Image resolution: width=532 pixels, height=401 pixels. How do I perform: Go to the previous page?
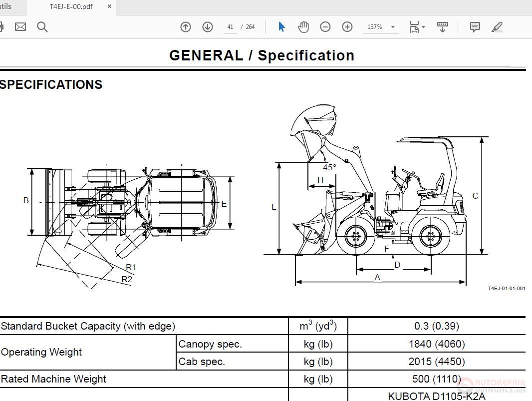pyautogui.click(x=185, y=27)
